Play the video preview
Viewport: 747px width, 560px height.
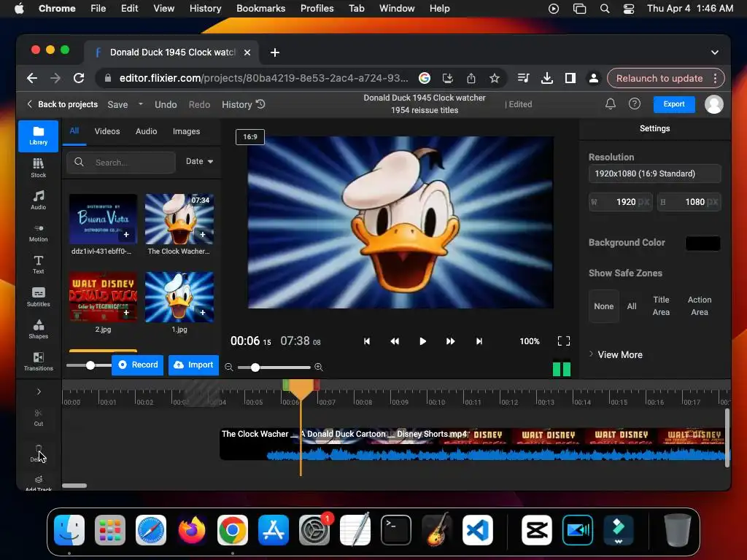click(x=422, y=341)
